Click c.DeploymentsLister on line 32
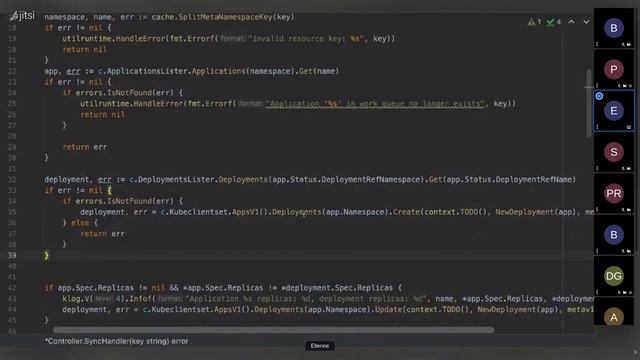This screenshot has height=360, width=640. pos(172,180)
